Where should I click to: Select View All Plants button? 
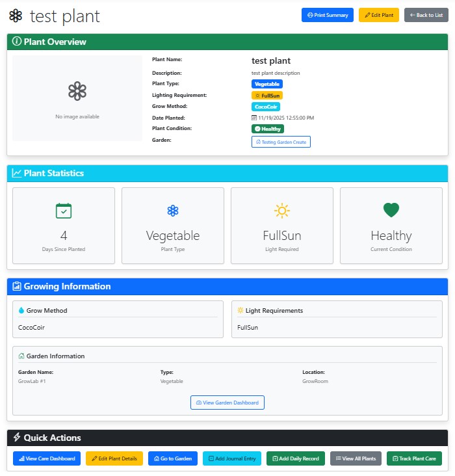356,458
